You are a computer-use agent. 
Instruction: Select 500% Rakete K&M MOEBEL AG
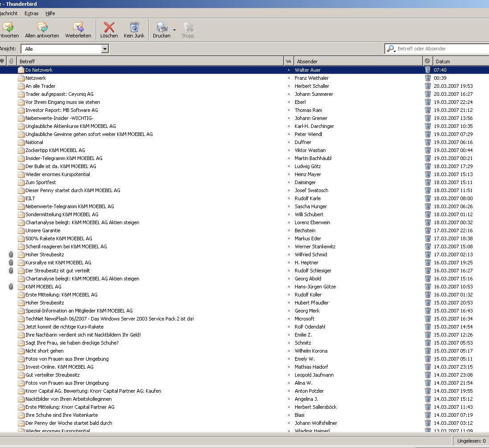pos(59,238)
